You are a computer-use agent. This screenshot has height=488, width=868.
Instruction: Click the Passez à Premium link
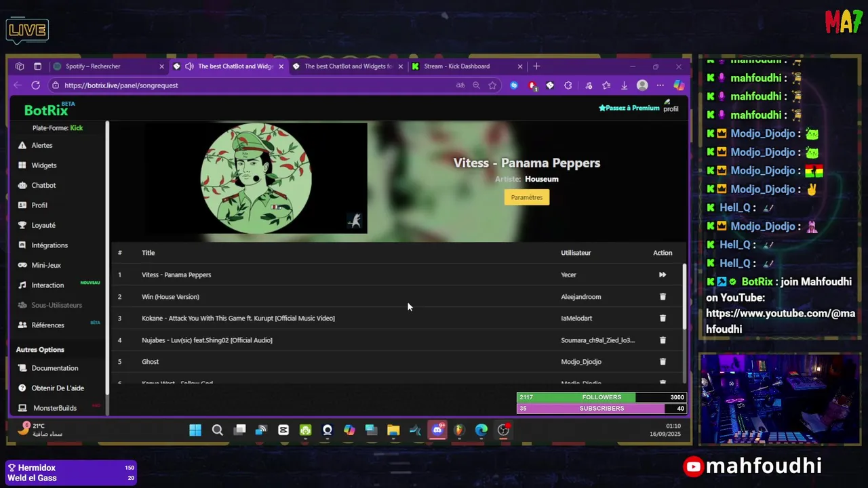(x=629, y=108)
